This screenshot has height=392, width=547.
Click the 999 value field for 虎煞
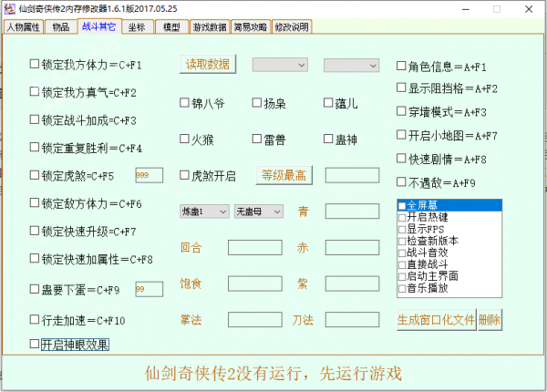[150, 175]
